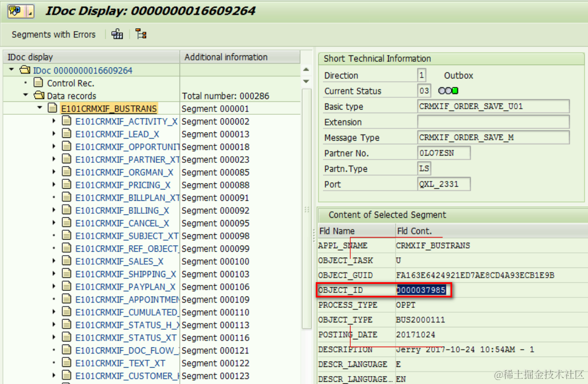
Task: Expand the E101CRMXIF_ACTIVITY_X segment
Action: tap(54, 121)
